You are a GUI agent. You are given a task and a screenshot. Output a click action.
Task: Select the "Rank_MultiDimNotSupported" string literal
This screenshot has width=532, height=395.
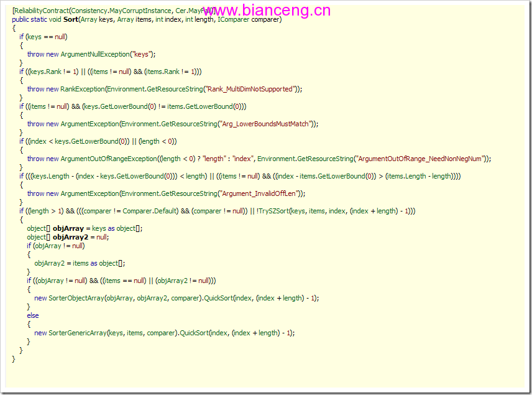click(250, 89)
